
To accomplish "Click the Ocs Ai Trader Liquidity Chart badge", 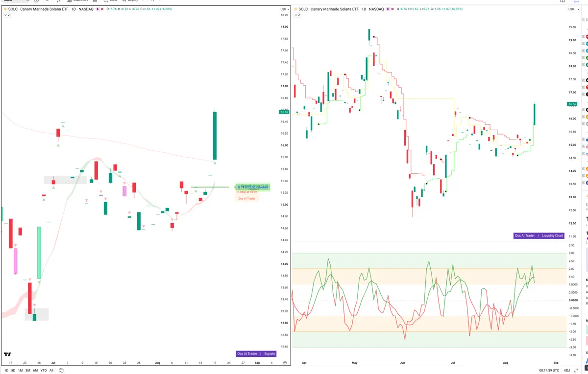I will point(539,235).
